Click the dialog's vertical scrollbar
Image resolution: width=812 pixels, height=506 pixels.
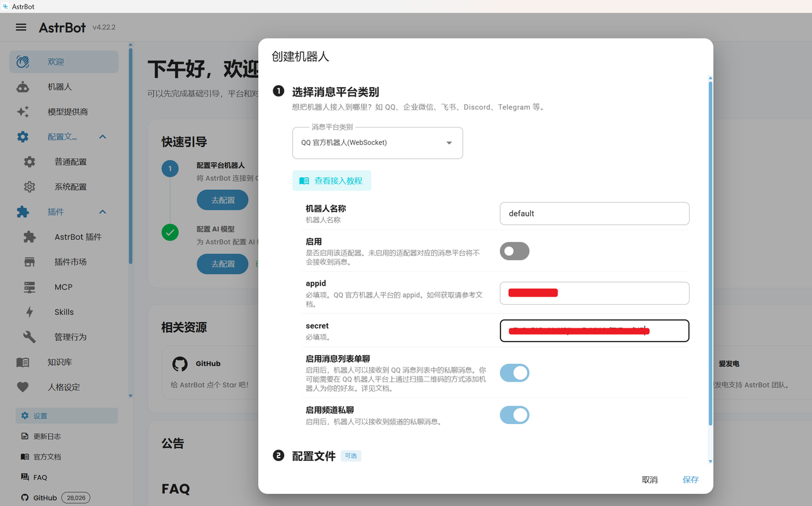point(710,254)
